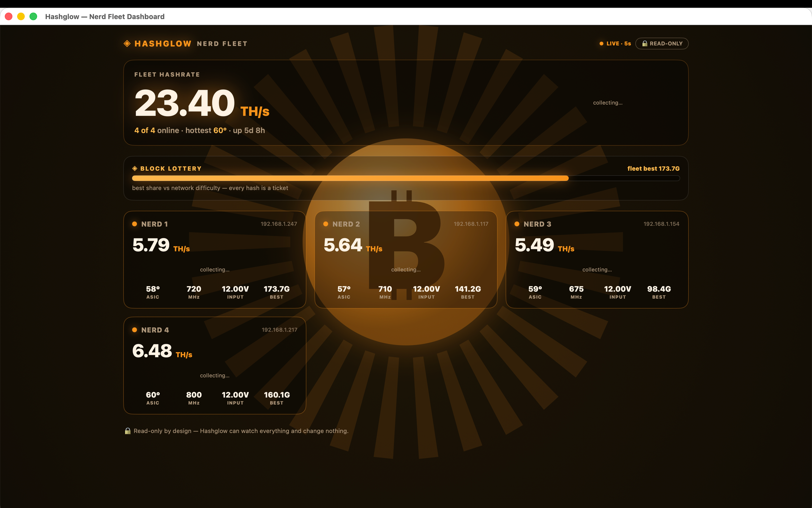Click the NERD 4 IP 192.168.1.217
Image resolution: width=812 pixels, height=508 pixels.
[279, 330]
